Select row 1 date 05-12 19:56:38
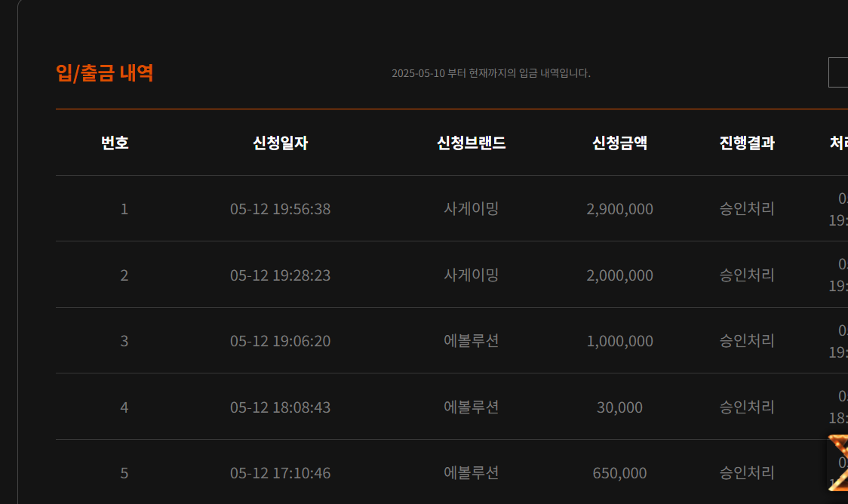 (x=280, y=209)
